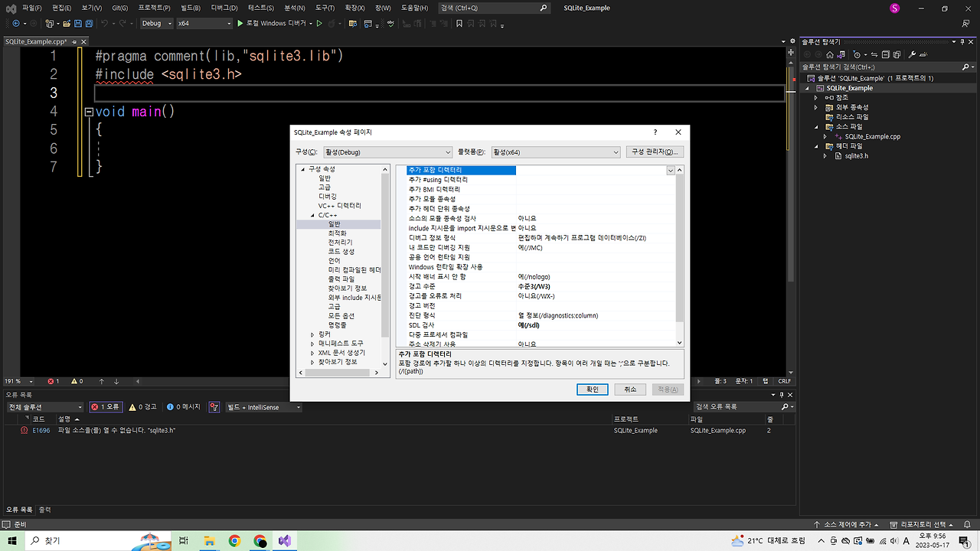Click the 경고 수준 property row
The height and width of the screenshot is (551, 980).
pyautogui.click(x=541, y=286)
